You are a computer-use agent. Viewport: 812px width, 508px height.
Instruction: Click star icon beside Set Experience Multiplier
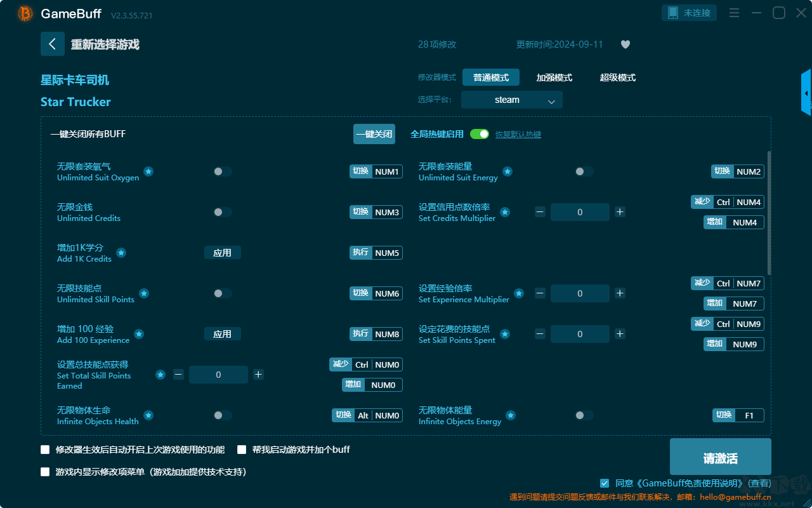coord(519,293)
